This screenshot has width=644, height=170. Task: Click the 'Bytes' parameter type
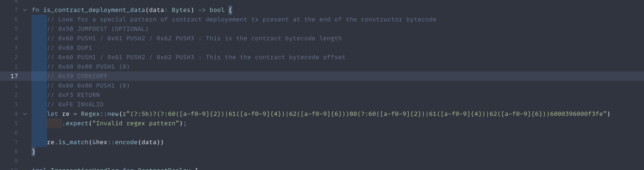(x=181, y=10)
